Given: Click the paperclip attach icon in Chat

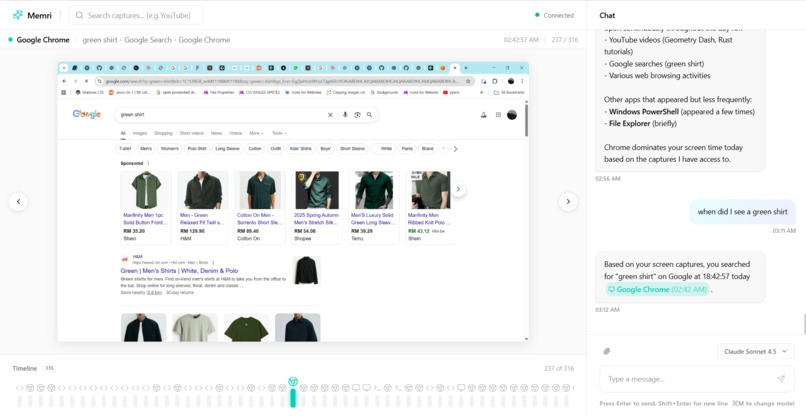Looking at the screenshot, I should 607,351.
